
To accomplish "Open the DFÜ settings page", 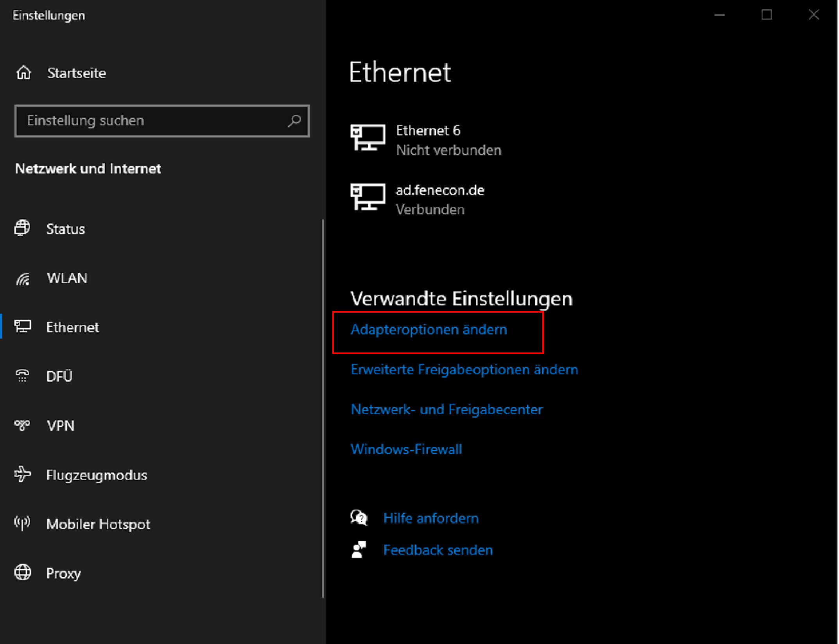I will (59, 376).
